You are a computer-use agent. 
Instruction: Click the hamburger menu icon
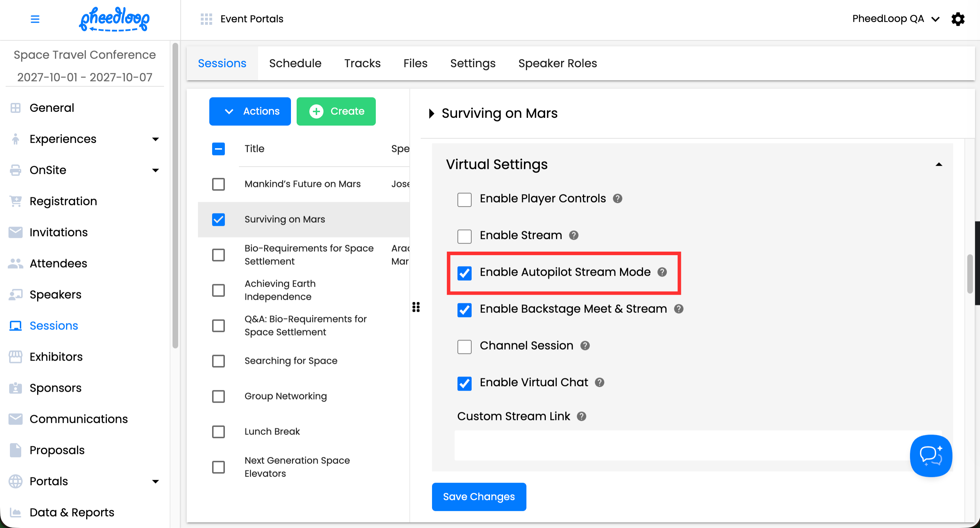pyautogui.click(x=35, y=19)
